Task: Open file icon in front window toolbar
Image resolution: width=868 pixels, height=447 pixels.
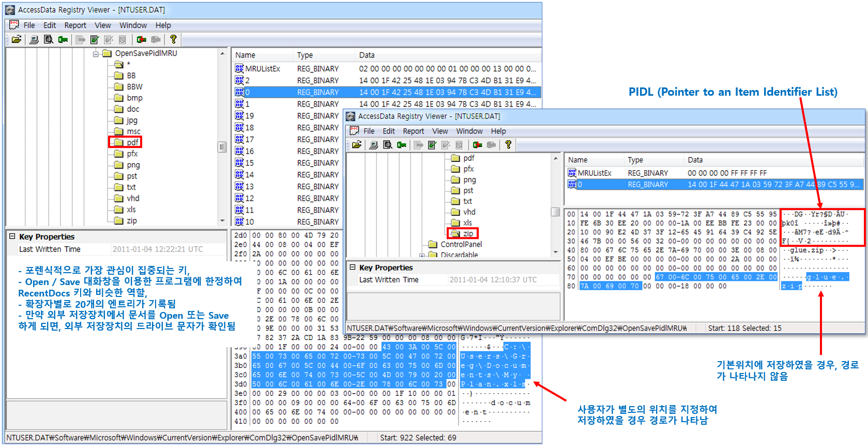Action: (x=357, y=145)
